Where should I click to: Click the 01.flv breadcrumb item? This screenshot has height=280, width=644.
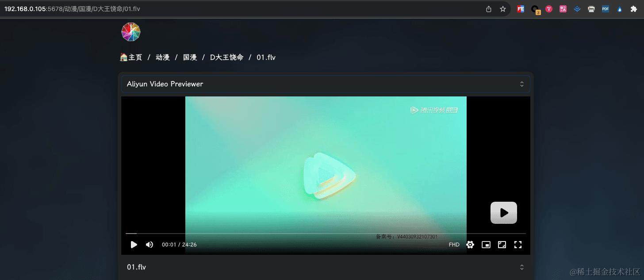[x=266, y=57]
